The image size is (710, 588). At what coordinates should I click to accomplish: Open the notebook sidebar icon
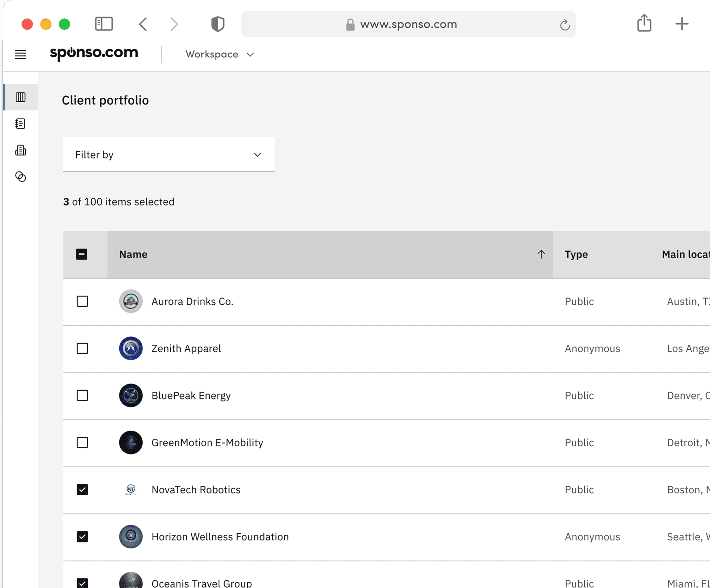(21, 124)
